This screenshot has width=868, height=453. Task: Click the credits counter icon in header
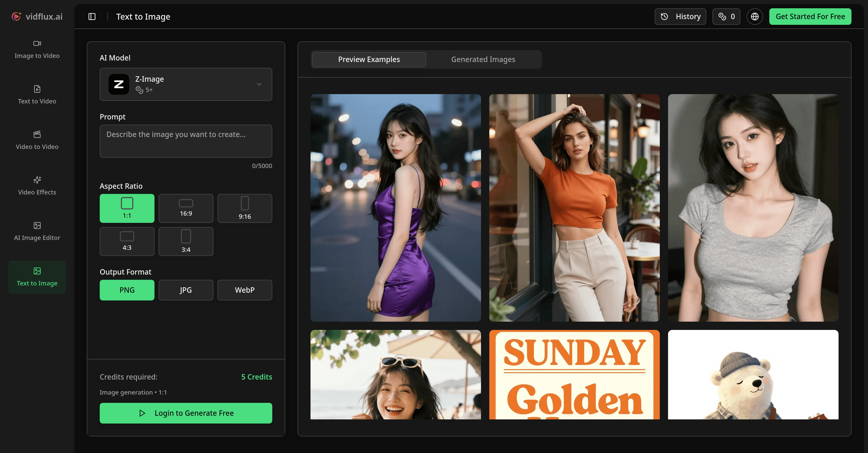click(x=726, y=16)
